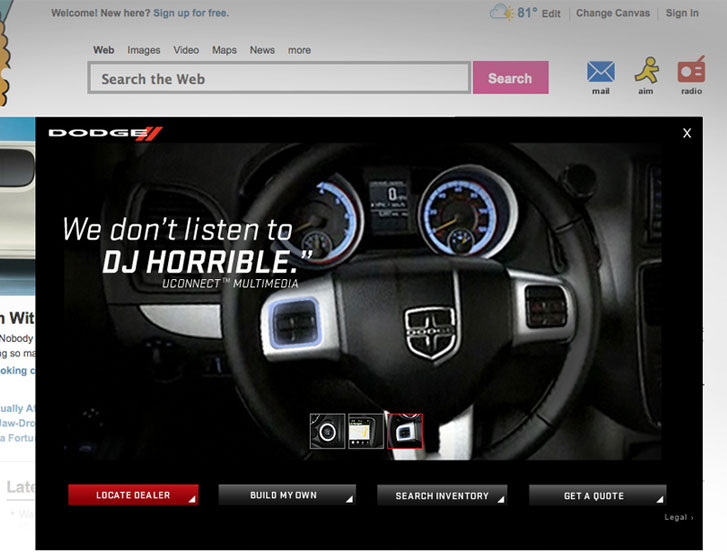Select the first ad thumbnail

327,431
